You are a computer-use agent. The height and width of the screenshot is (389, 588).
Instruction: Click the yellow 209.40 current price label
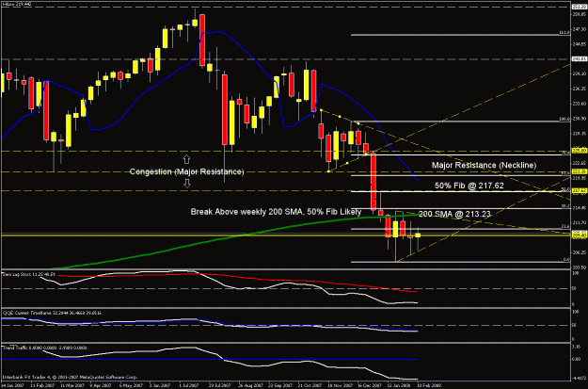coord(579,235)
